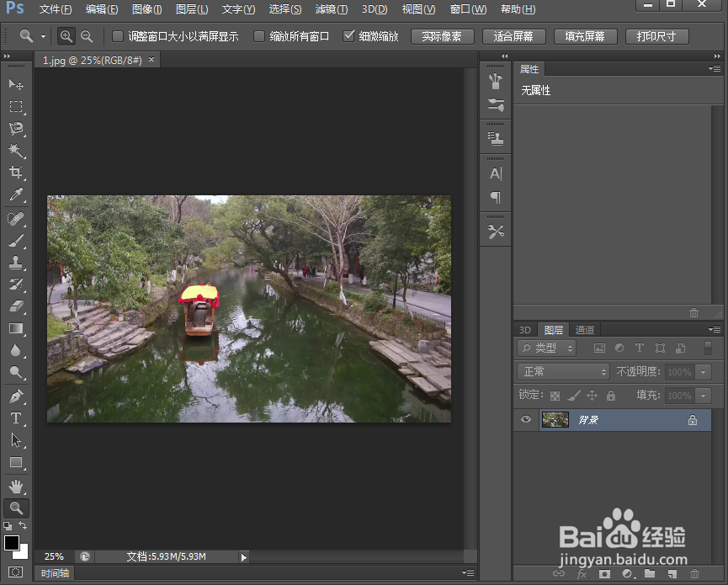Viewport: 728px width, 585px height.
Task: Toggle lock all padlock icon
Action: click(x=610, y=396)
